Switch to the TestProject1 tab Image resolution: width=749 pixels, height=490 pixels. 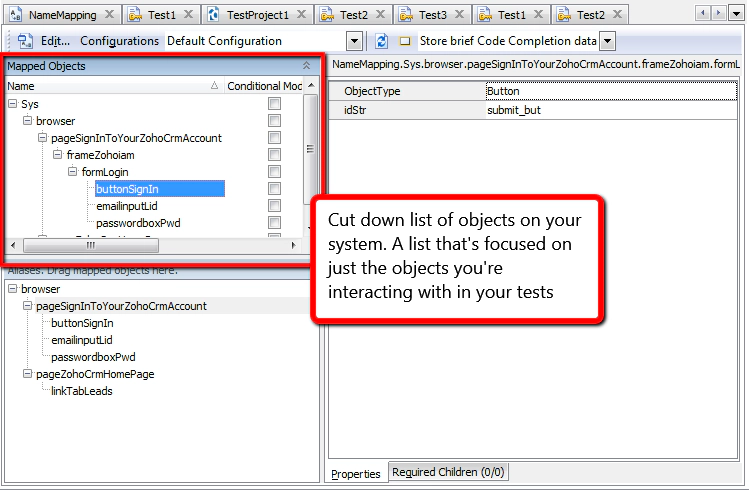tap(258, 15)
